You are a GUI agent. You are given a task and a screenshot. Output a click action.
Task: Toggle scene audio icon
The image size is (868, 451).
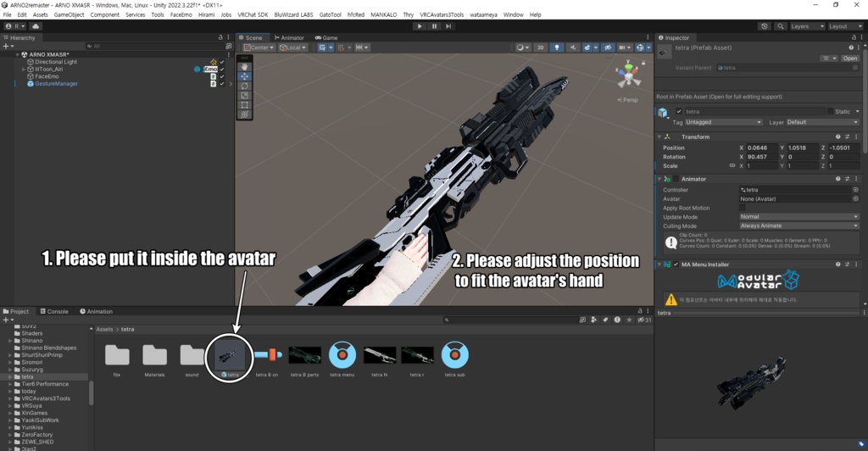572,47
